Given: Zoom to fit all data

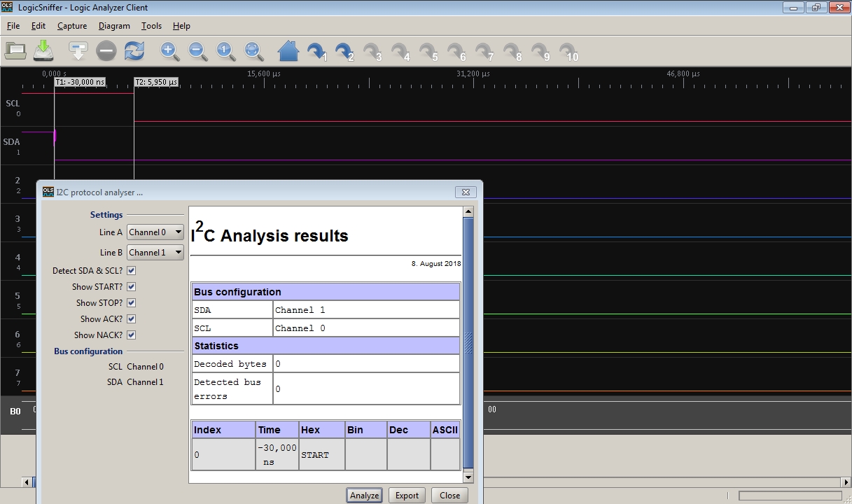Looking at the screenshot, I should (x=253, y=51).
